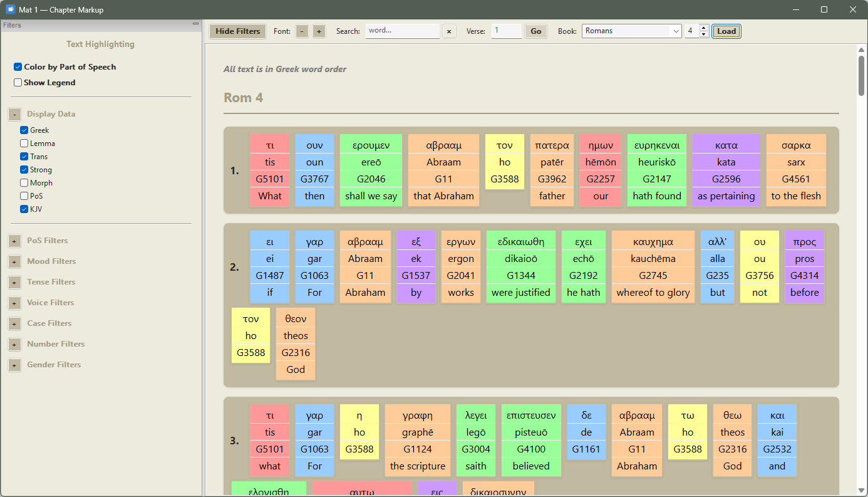Viewport: 868px width, 497px height.
Task: Click the Hide Filters button
Action: click(237, 31)
